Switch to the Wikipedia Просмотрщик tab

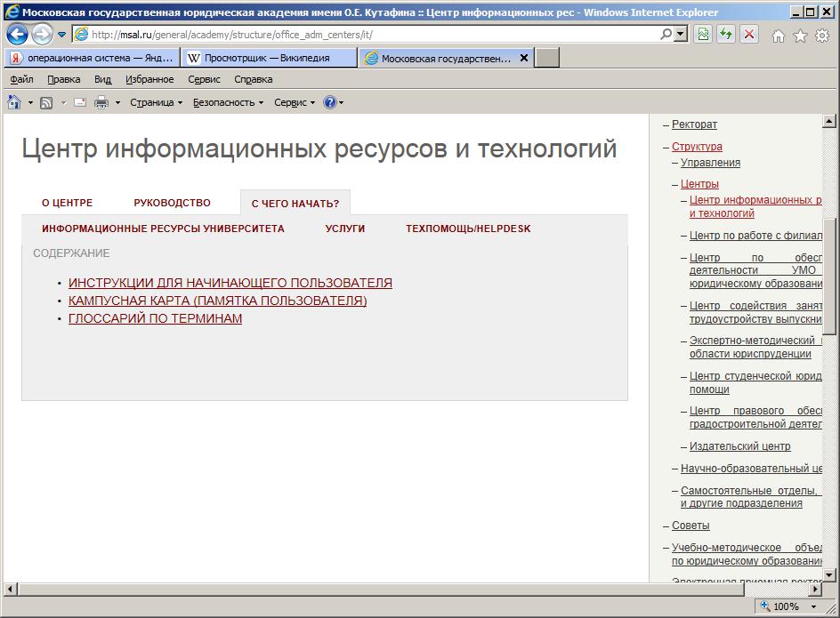tap(269, 58)
